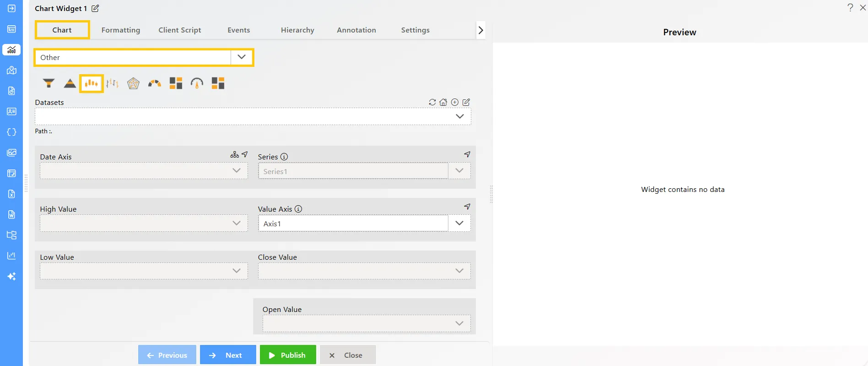Viewport: 868px width, 366px height.
Task: Open the Client Script tab
Action: (x=180, y=30)
